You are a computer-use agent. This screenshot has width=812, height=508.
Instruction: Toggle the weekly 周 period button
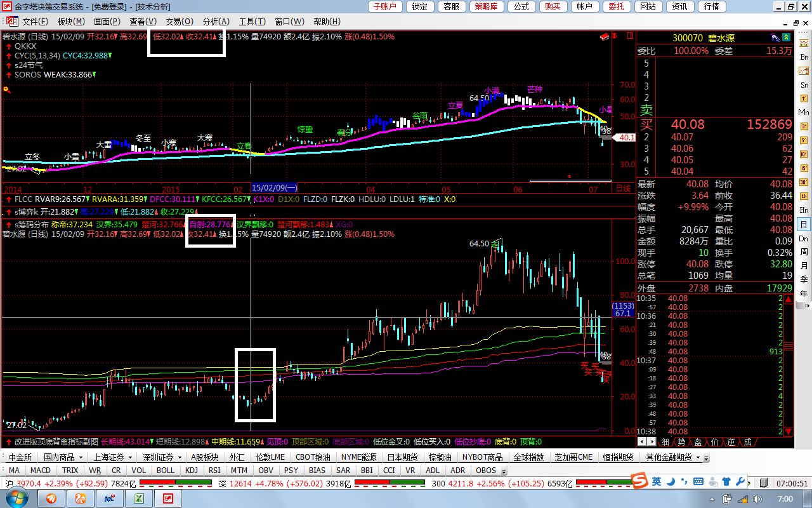tap(804, 252)
